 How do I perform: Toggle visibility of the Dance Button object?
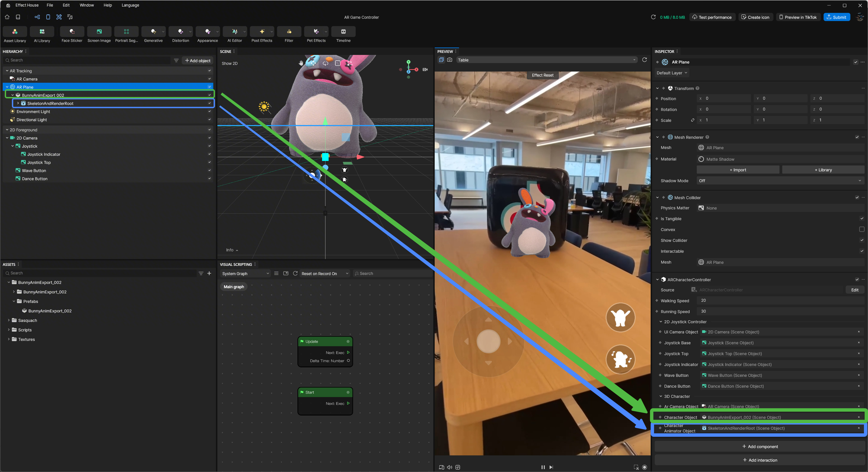(210, 179)
